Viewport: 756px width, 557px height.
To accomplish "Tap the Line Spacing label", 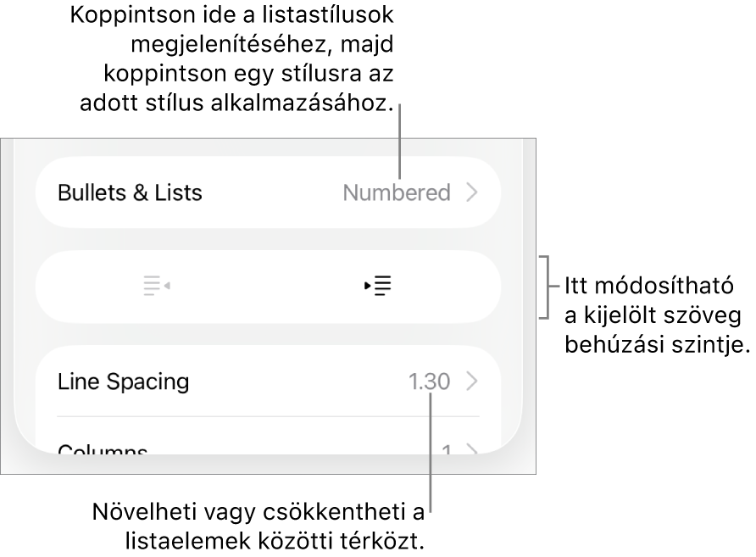I will pyautogui.click(x=123, y=382).
